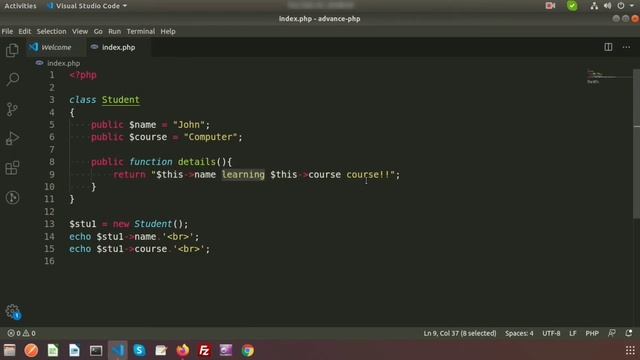
Task: Open Skype from the dock
Action: 139,350
